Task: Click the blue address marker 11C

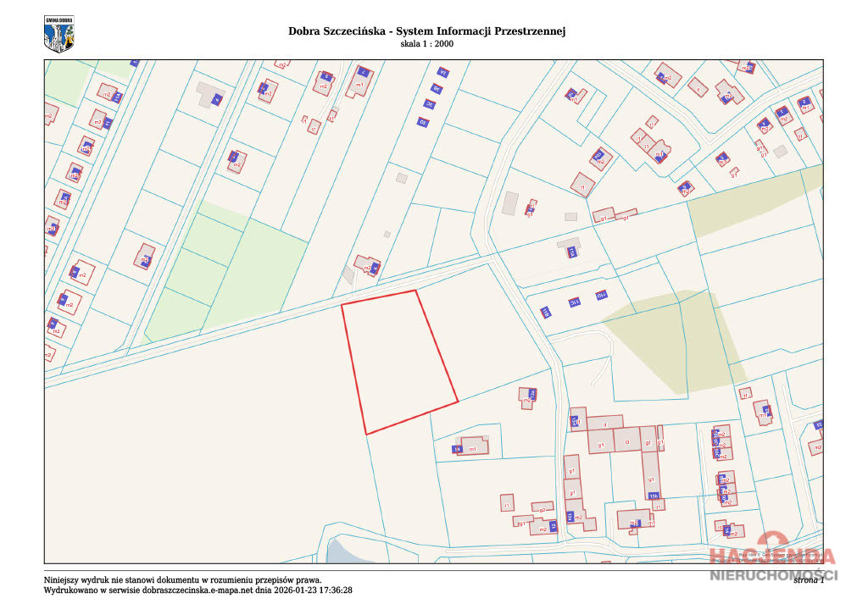Action: click(x=574, y=302)
